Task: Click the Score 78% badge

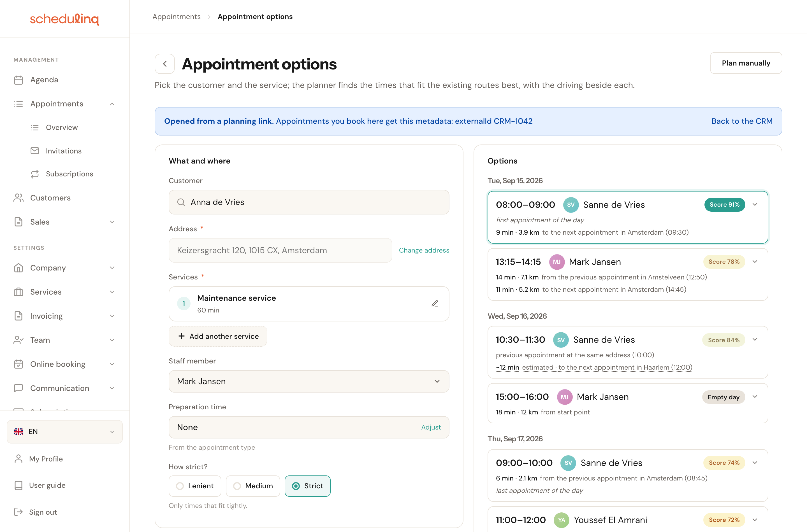Action: [724, 262]
